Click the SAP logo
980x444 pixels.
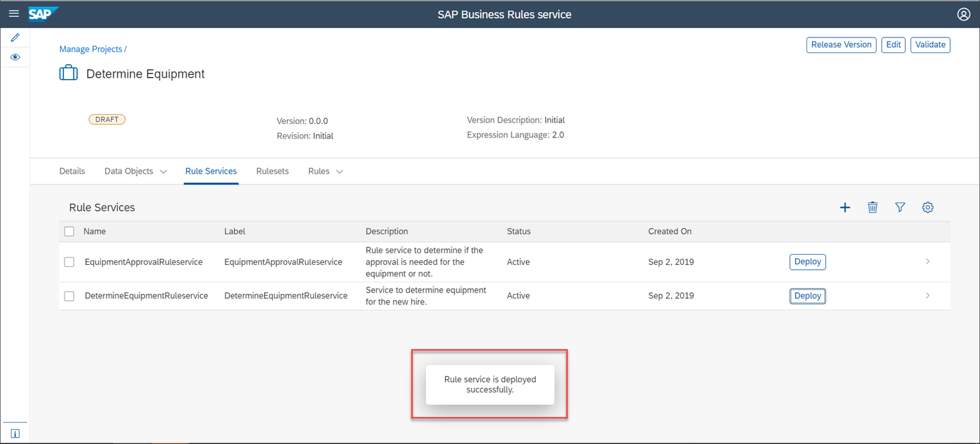[43, 14]
